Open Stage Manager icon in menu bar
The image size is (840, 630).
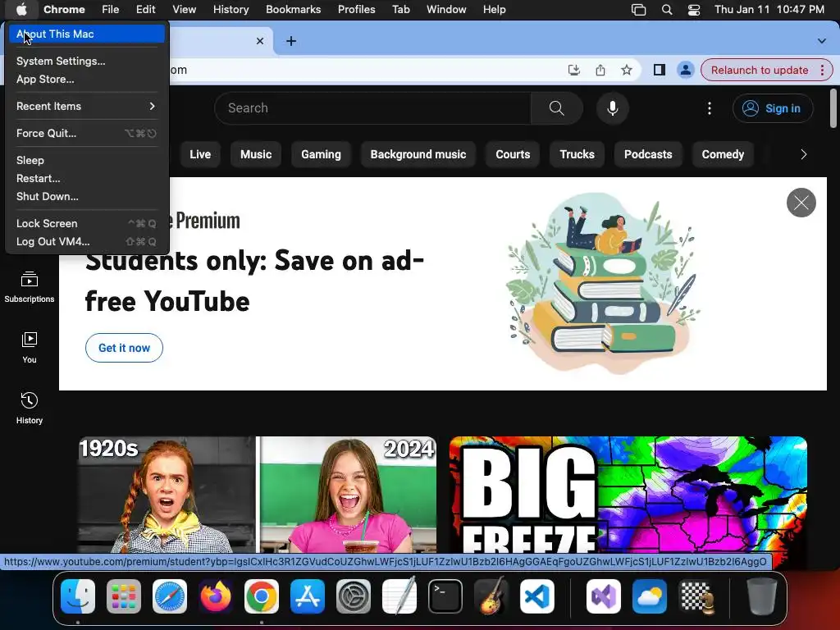pos(638,10)
